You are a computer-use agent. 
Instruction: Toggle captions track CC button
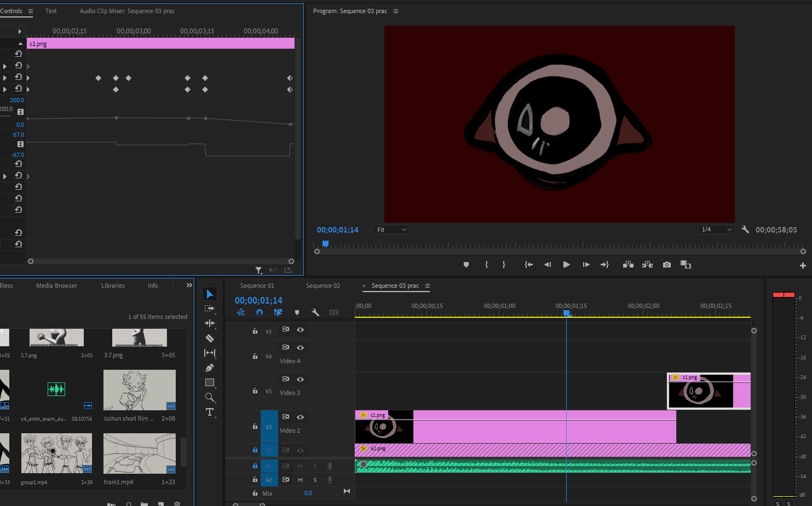point(334,312)
